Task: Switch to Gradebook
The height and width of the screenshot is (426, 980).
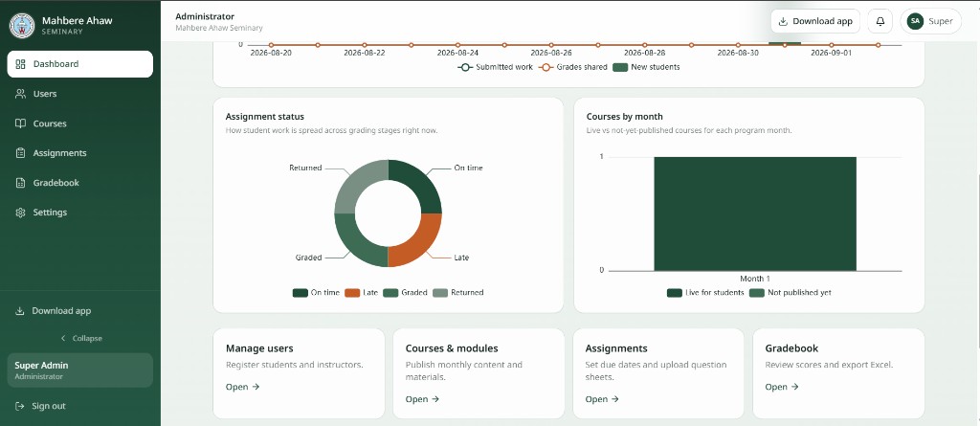Action: [80, 183]
